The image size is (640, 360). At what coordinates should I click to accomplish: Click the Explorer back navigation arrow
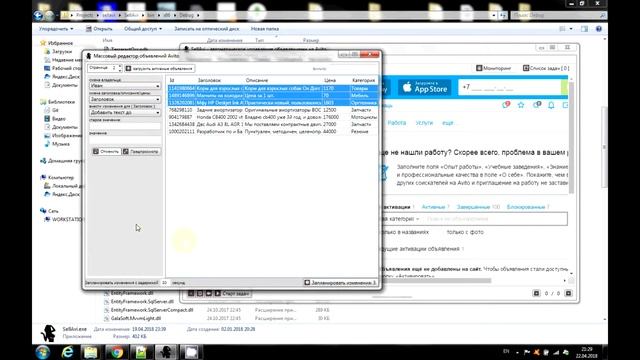tap(38, 16)
